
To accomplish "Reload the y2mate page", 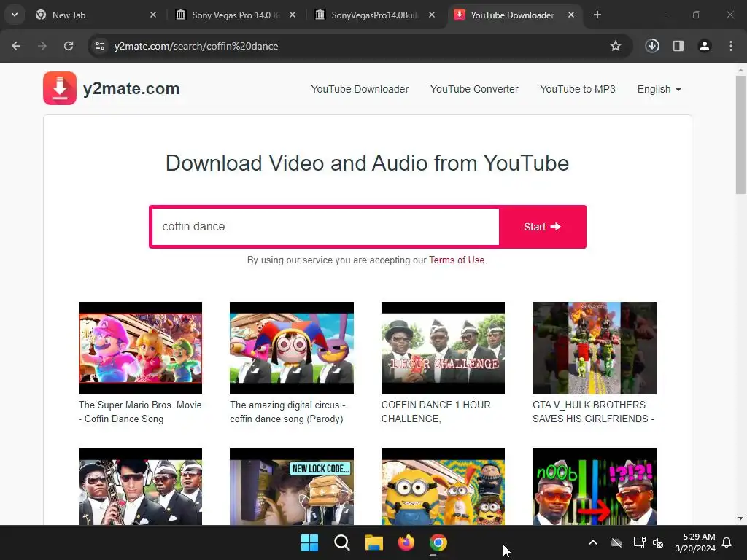I will pos(69,46).
